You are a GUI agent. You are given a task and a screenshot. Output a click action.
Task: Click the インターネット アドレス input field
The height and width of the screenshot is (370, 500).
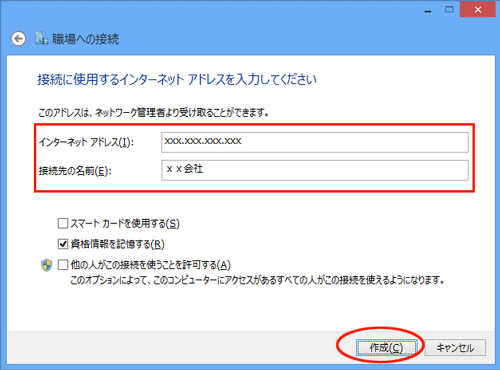tap(315, 142)
